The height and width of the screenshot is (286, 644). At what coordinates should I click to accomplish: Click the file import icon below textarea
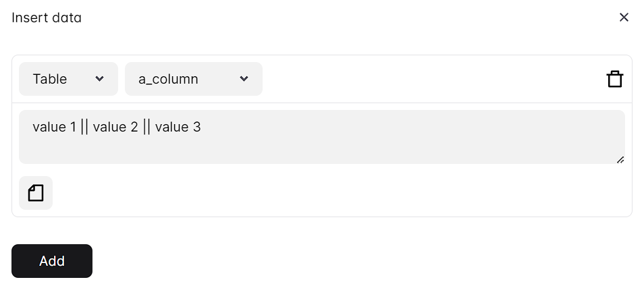[36, 194]
